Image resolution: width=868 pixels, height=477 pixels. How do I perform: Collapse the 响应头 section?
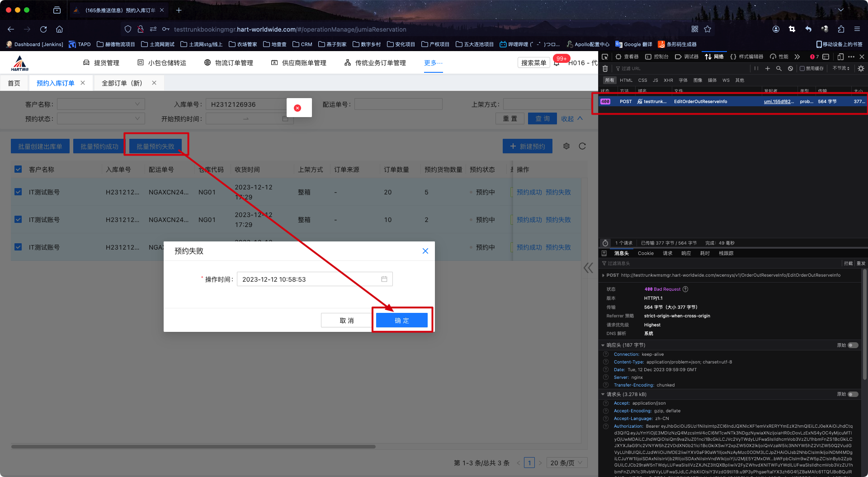point(603,345)
